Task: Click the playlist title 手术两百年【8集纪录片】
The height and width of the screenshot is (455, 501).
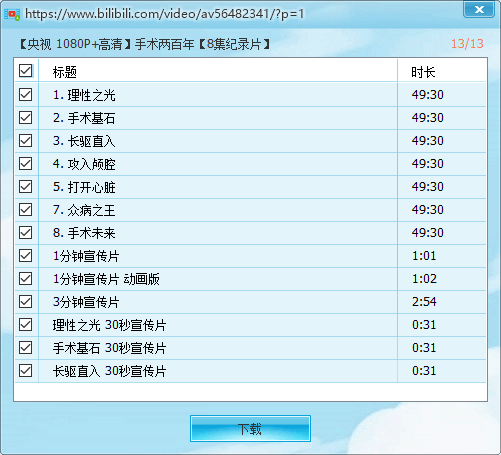Action: (203, 44)
